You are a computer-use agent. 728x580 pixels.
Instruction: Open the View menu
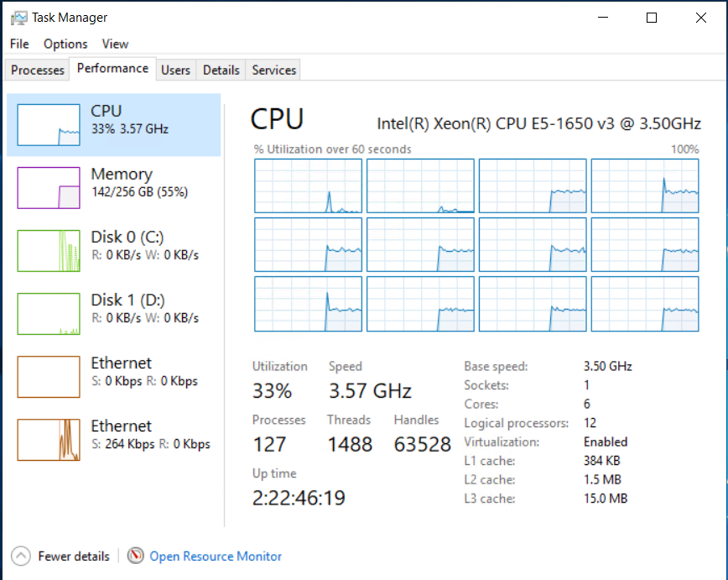coord(115,44)
